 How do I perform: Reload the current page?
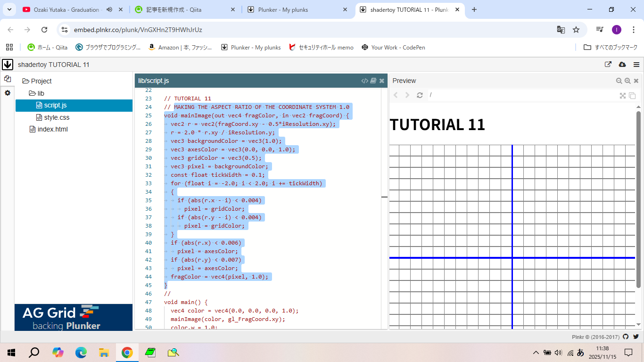click(44, 30)
